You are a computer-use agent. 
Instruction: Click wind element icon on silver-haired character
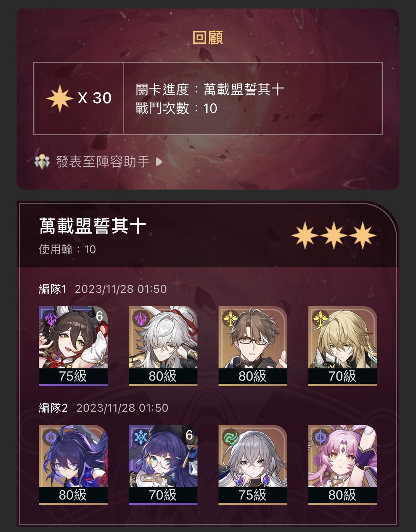(x=230, y=437)
